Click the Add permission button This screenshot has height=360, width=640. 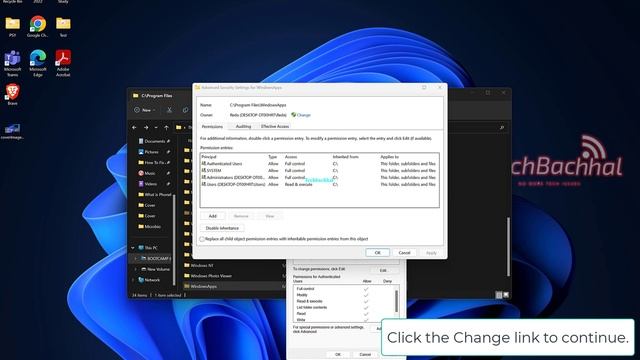coord(213,216)
